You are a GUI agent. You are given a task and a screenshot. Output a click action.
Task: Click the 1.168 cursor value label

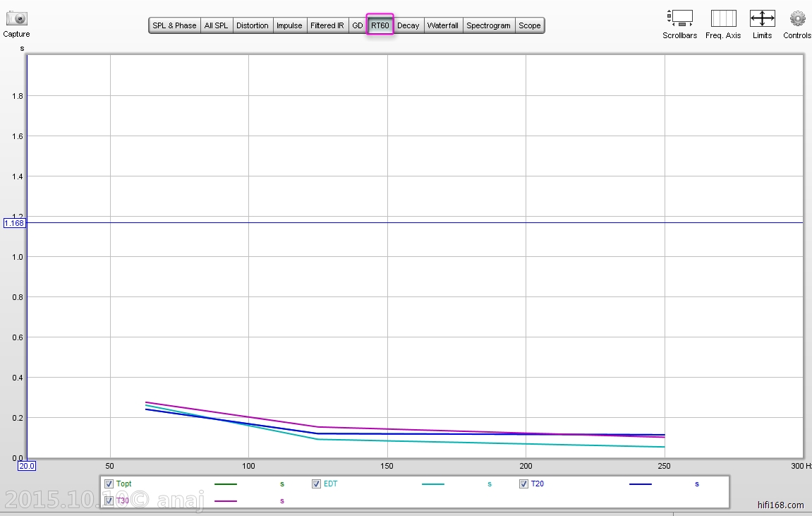(x=14, y=223)
